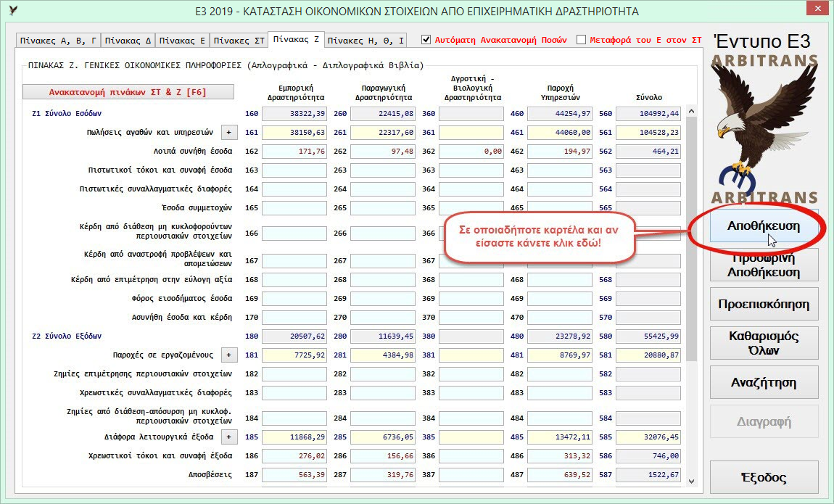Image resolution: width=834 pixels, height=504 pixels.
Task: Open the Πίνακες Α, Β, Γ tab
Action: [x=58, y=41]
